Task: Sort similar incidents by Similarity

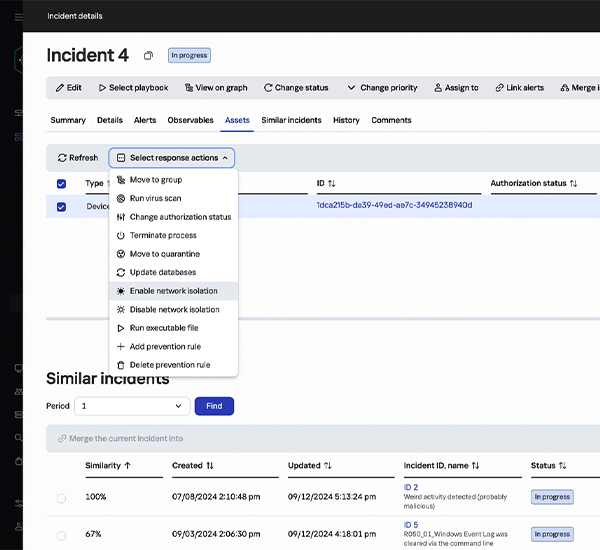Action: (127, 465)
